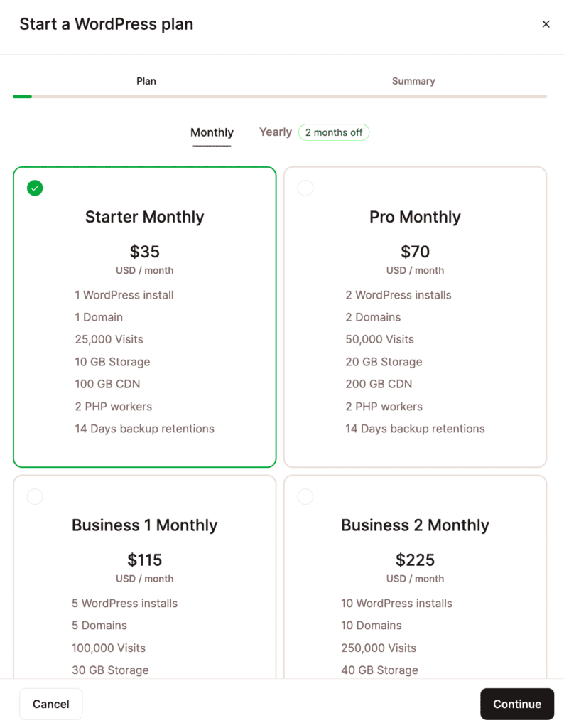
Task: Select the Business 2 Monthly radio button
Action: pyautogui.click(x=305, y=496)
